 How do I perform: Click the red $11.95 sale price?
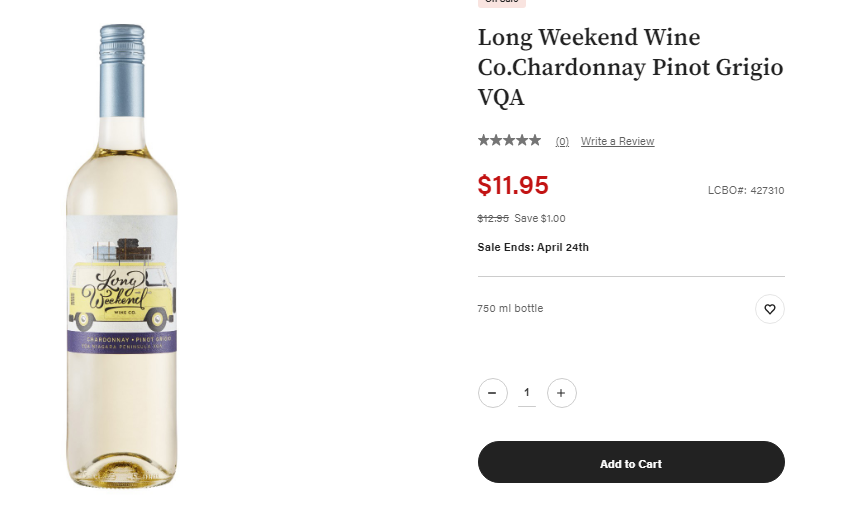click(x=513, y=185)
